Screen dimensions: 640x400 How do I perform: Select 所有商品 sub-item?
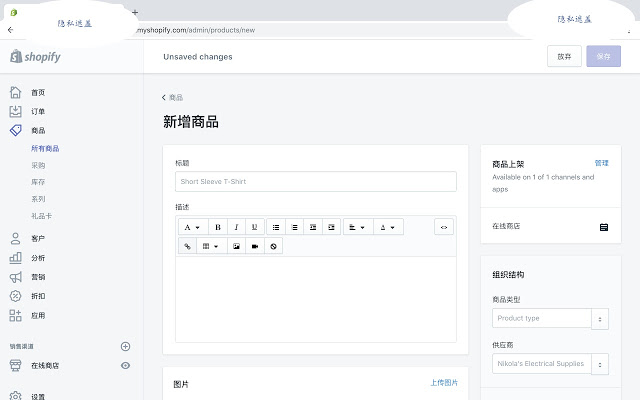(x=45, y=149)
